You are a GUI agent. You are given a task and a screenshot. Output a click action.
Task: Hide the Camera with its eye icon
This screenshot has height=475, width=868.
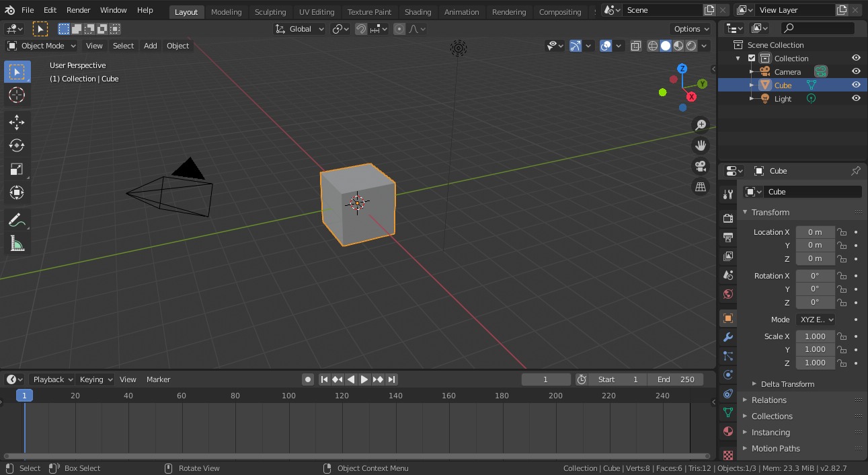pos(856,71)
